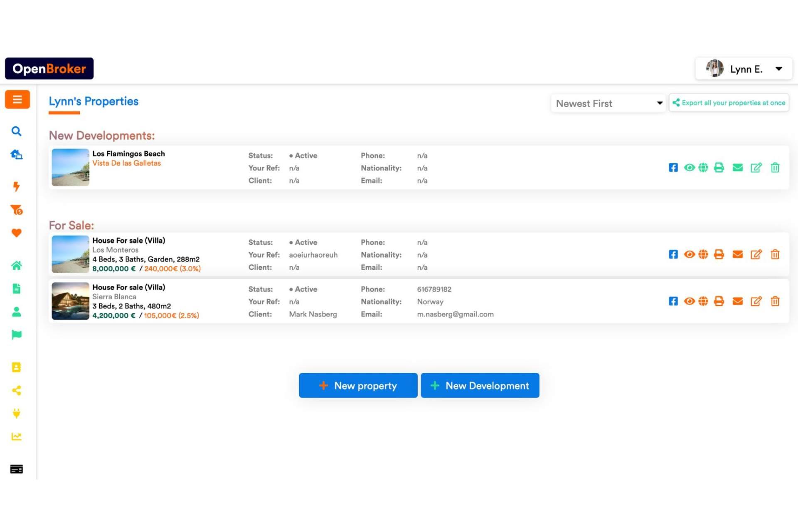Print the Los Monteros villa listing

pos(719,254)
